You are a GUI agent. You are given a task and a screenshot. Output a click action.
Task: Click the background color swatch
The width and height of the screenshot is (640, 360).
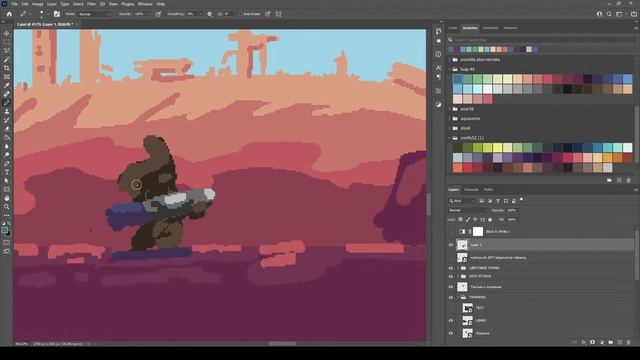pos(9,234)
